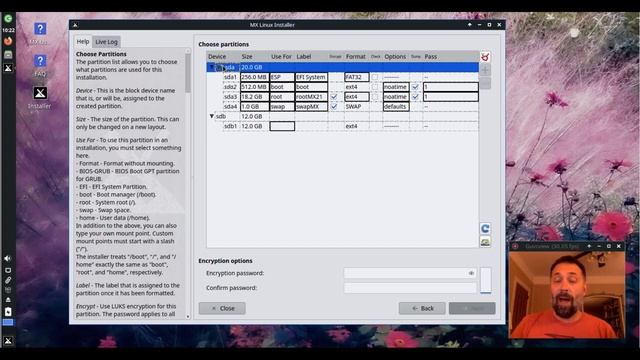Switch to the Live Log tab
Image resolution: width=640 pixels, height=360 pixels.
pyautogui.click(x=106, y=42)
